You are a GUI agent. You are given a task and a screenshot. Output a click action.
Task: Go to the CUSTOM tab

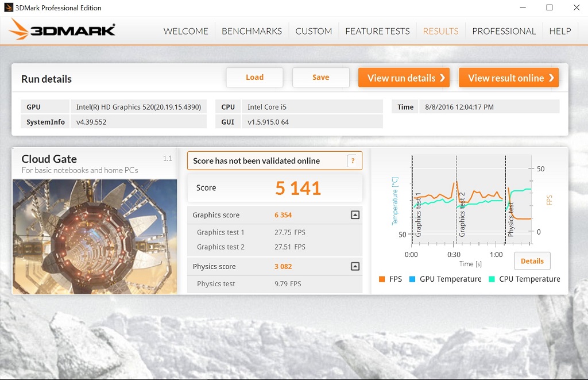click(x=314, y=31)
